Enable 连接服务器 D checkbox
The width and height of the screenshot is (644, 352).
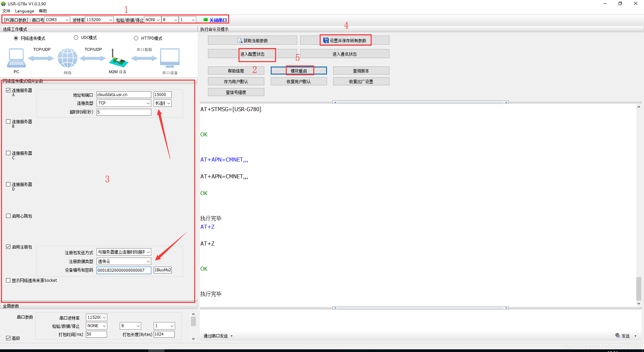[x=8, y=184]
